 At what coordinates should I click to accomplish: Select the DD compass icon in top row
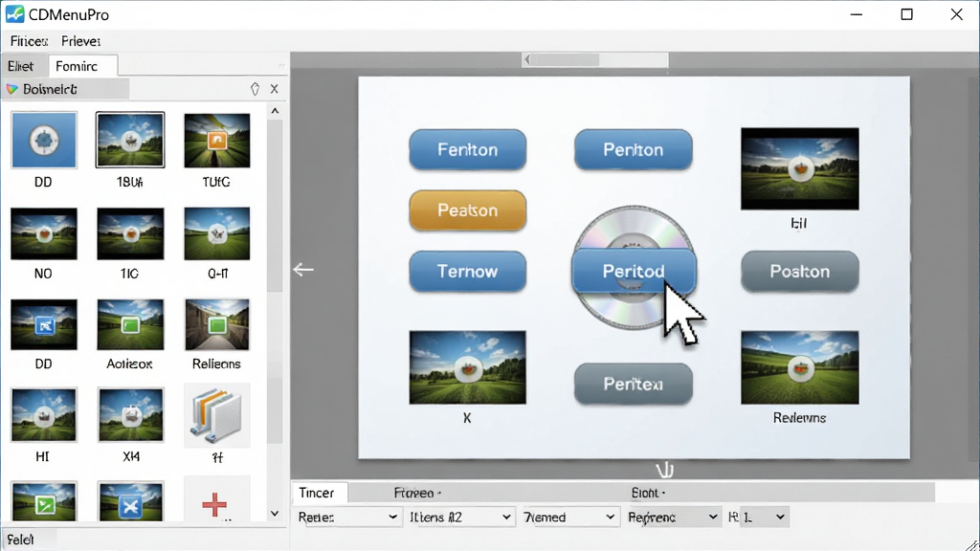(44, 140)
